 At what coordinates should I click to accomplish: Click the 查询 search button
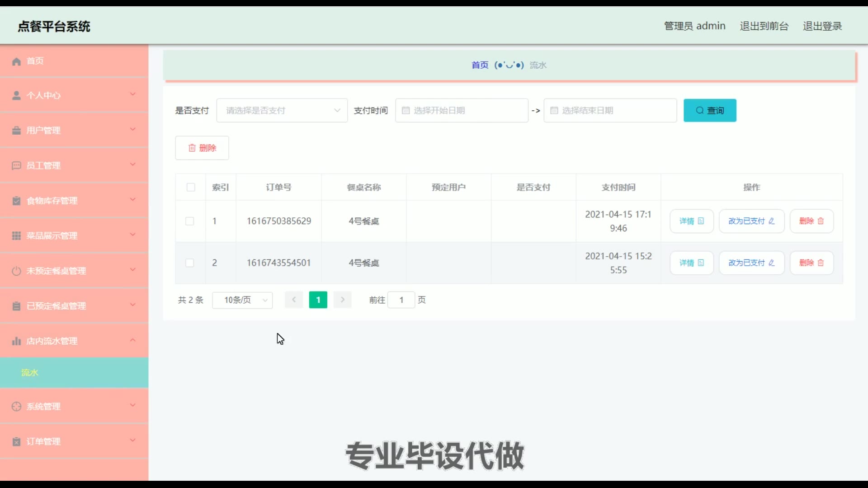[710, 111]
